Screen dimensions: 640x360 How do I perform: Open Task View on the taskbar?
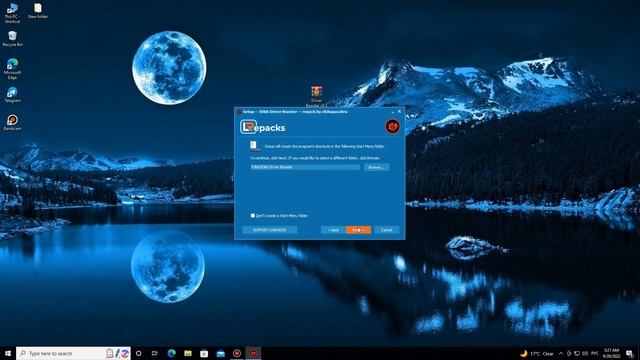(155, 353)
